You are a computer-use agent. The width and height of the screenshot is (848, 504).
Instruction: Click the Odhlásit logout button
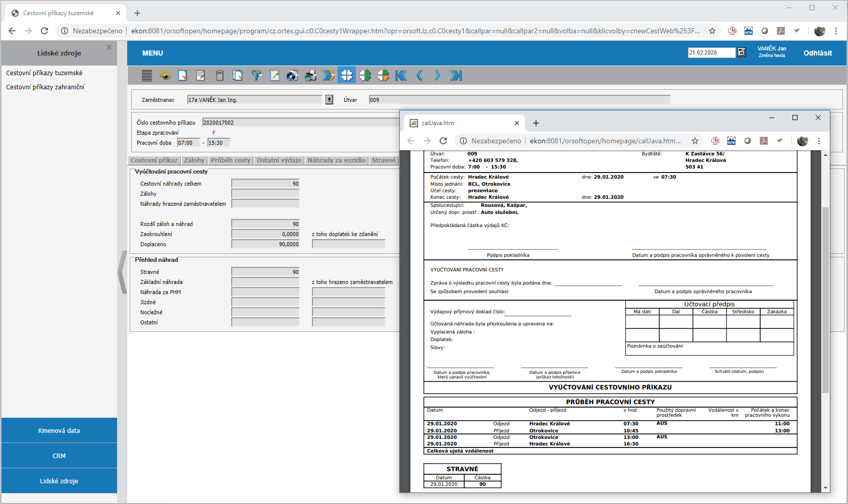point(817,53)
